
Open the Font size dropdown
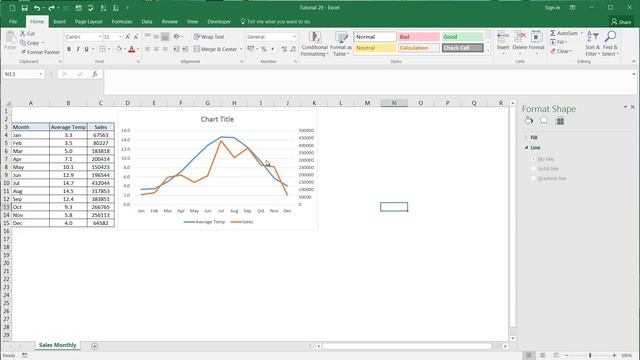coord(120,37)
